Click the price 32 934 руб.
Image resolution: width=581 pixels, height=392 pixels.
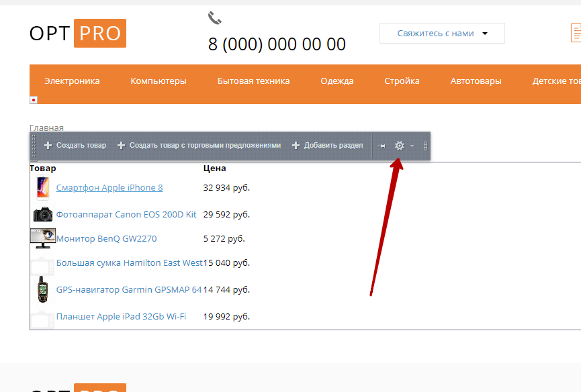pyautogui.click(x=226, y=188)
